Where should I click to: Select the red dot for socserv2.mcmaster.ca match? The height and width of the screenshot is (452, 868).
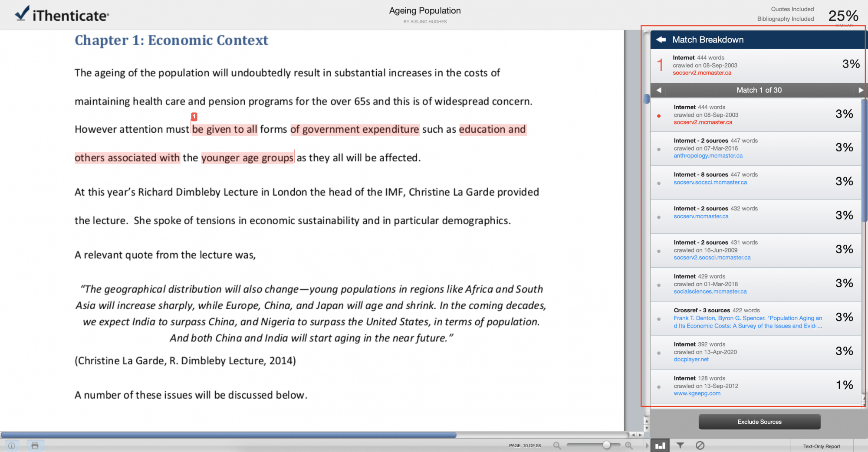(x=659, y=115)
